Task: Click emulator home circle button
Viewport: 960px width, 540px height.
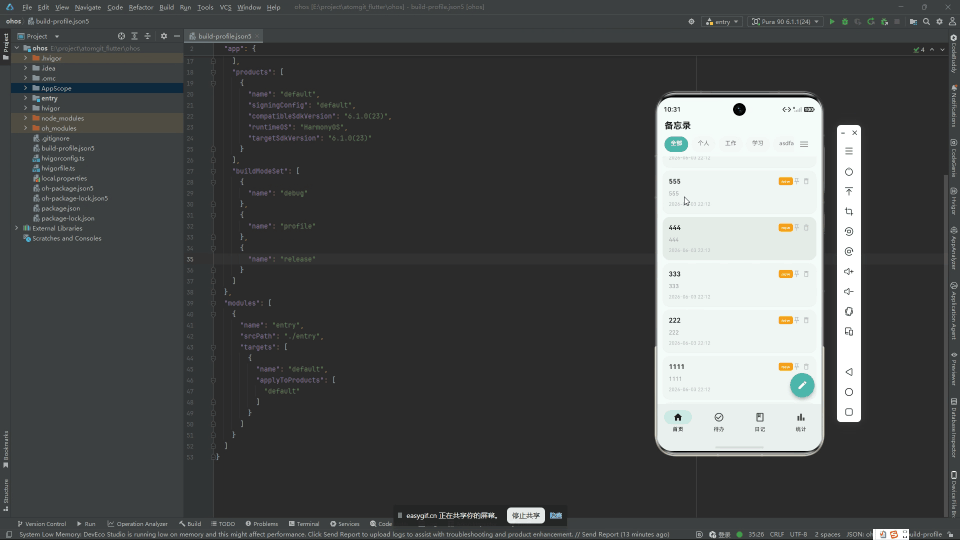Action: [849, 392]
